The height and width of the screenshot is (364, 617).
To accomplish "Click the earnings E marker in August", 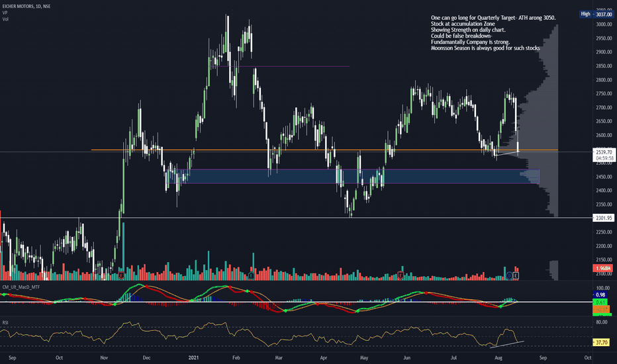I will [516, 275].
